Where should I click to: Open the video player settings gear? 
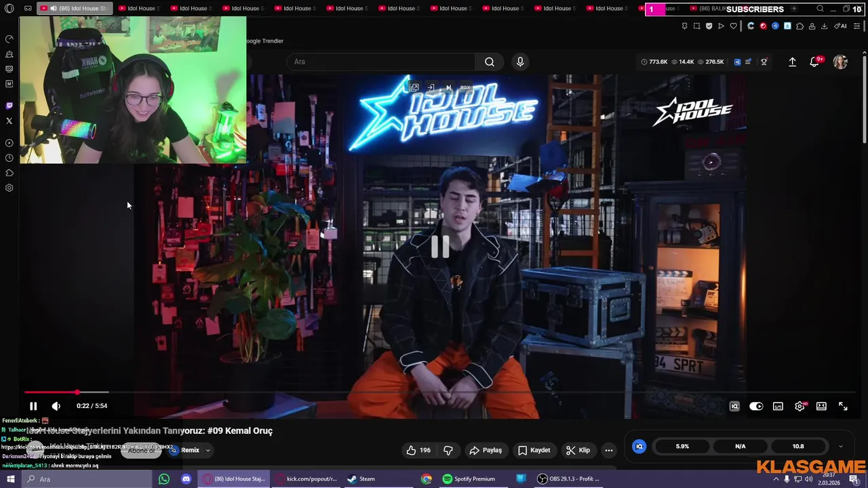coord(800,406)
